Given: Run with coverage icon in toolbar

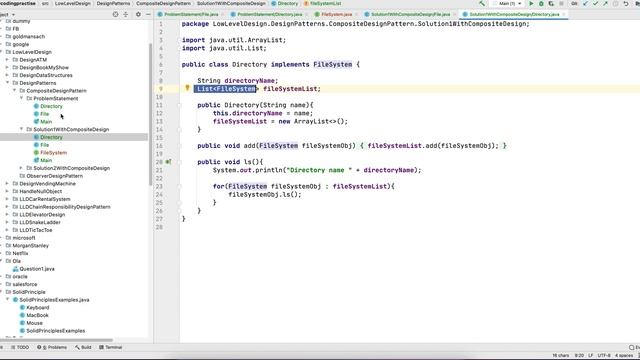Looking at the screenshot, I should [x=551, y=3].
